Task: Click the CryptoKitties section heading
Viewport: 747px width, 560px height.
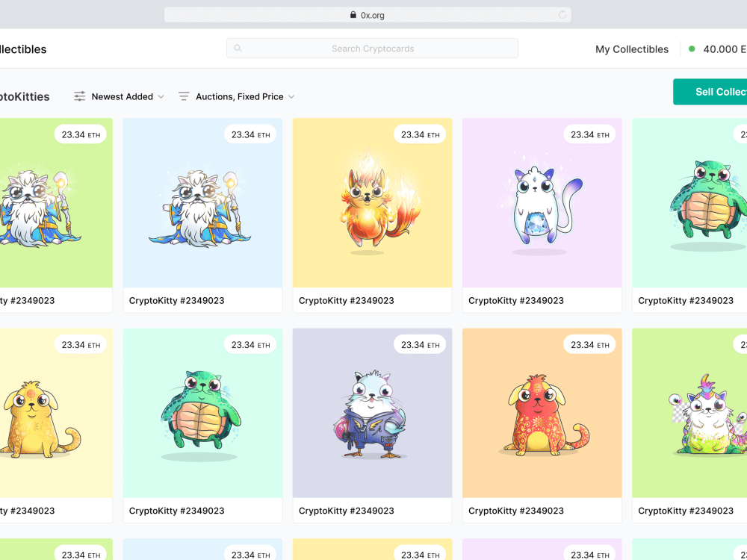Action: pyautogui.click(x=25, y=96)
